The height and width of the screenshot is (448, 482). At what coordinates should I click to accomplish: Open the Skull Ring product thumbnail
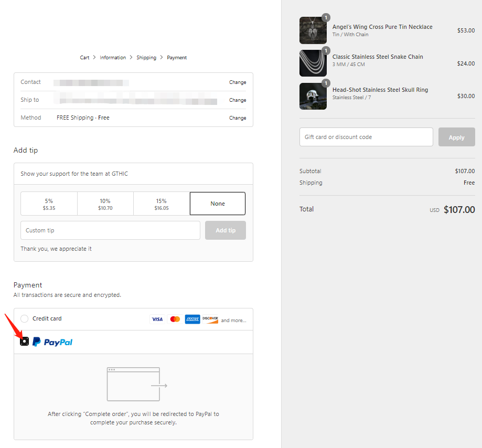coord(313,97)
